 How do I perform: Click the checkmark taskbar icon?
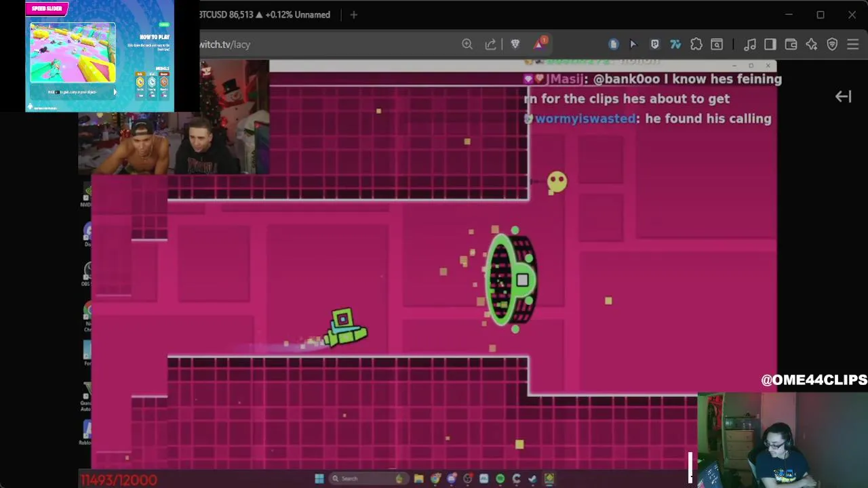click(x=532, y=479)
